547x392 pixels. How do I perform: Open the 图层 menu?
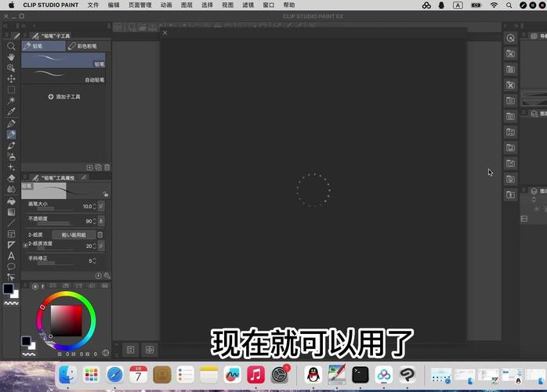click(x=187, y=5)
